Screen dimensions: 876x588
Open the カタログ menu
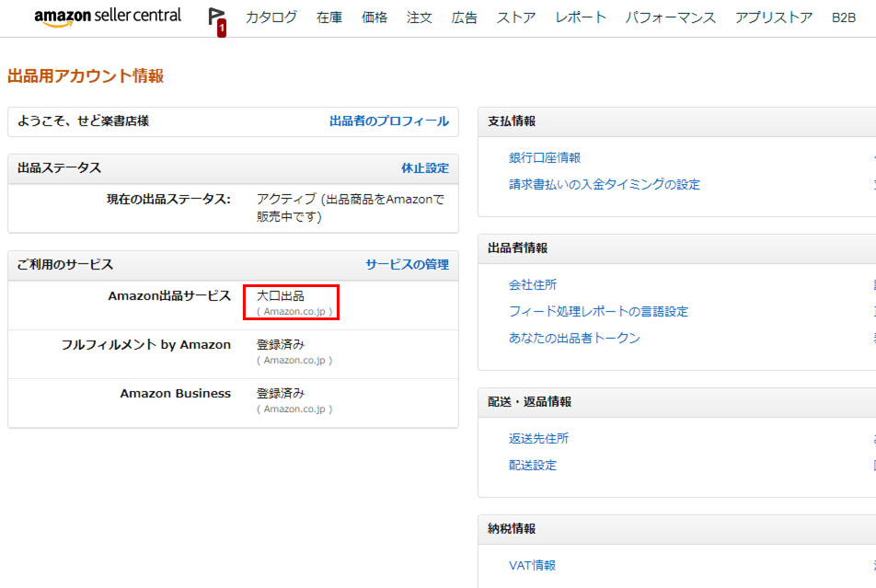point(271,17)
